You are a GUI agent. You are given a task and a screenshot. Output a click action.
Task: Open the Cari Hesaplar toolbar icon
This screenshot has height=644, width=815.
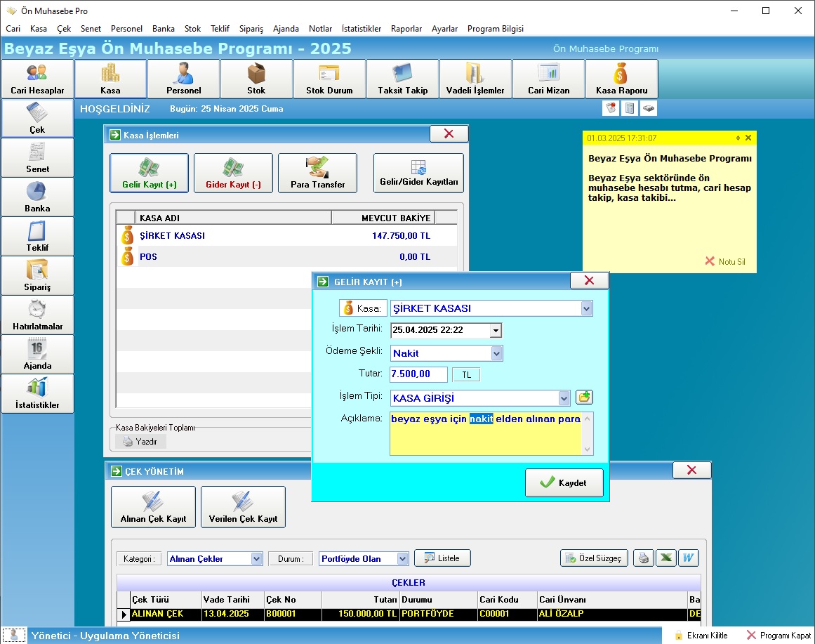[37, 79]
